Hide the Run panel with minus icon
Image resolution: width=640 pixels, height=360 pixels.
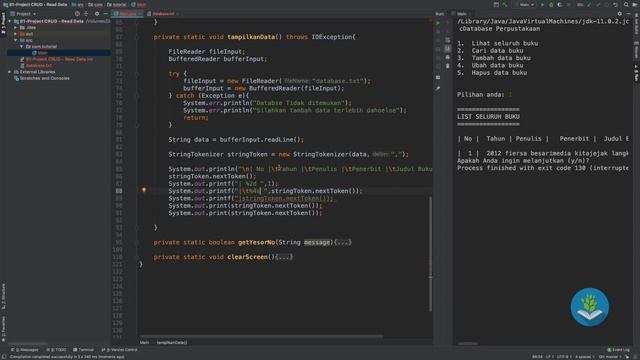(628, 13)
